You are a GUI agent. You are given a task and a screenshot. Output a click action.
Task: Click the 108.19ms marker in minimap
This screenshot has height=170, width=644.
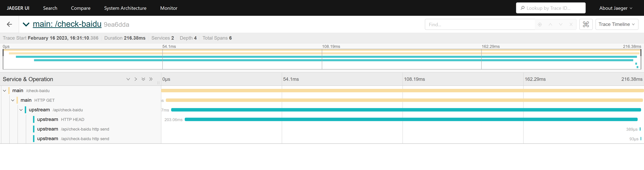click(331, 46)
